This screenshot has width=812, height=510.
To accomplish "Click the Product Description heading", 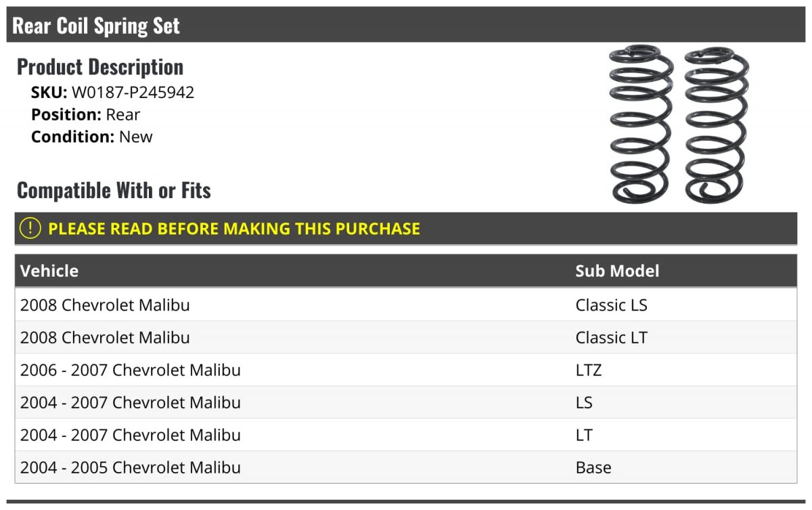I will coord(100,66).
